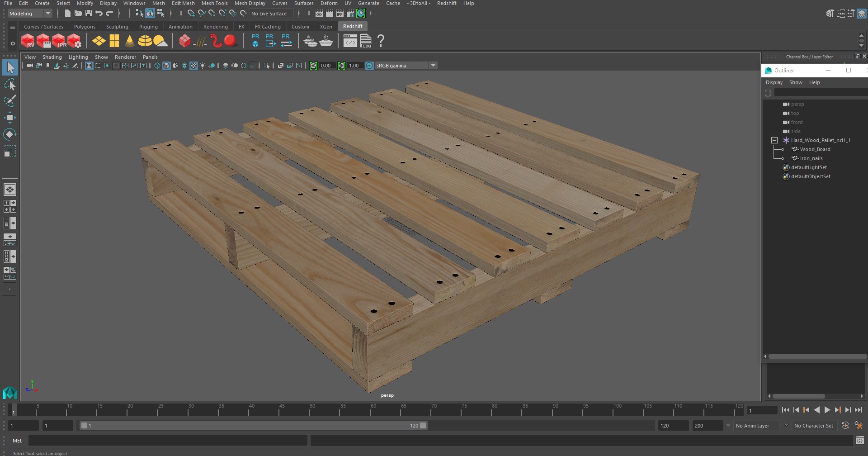
Task: Open the Redshift log icon
Action: (x=365, y=41)
